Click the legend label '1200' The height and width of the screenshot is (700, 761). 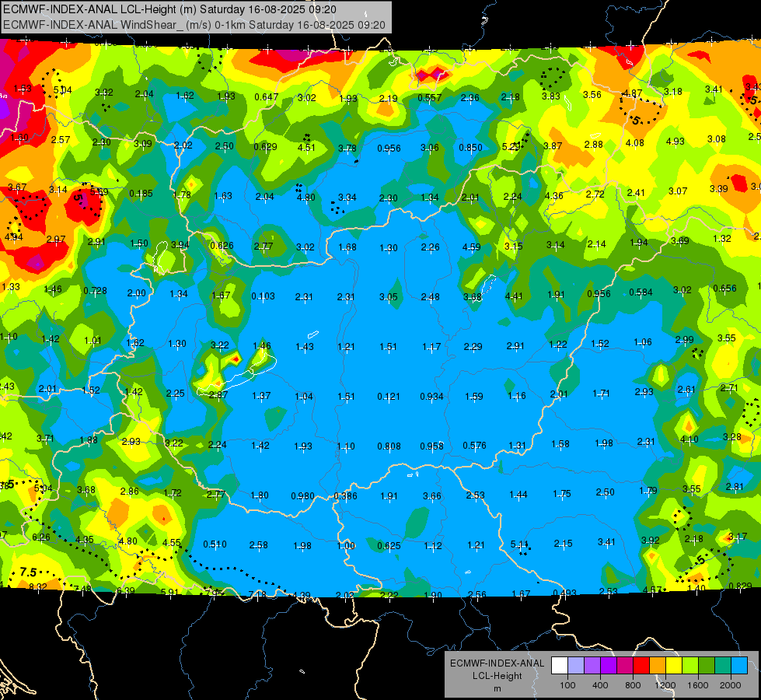[665, 685]
